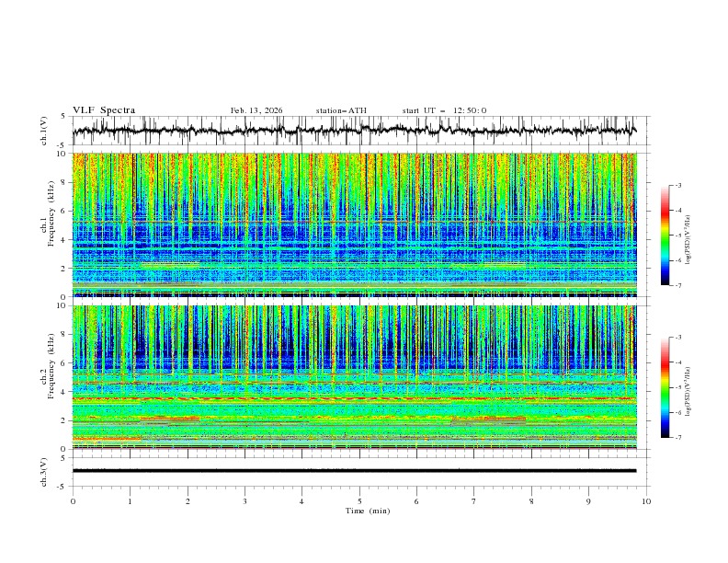The image size is (728, 563).
Task: Click the 8-minute tick label on Time axis
Action: click(x=531, y=501)
